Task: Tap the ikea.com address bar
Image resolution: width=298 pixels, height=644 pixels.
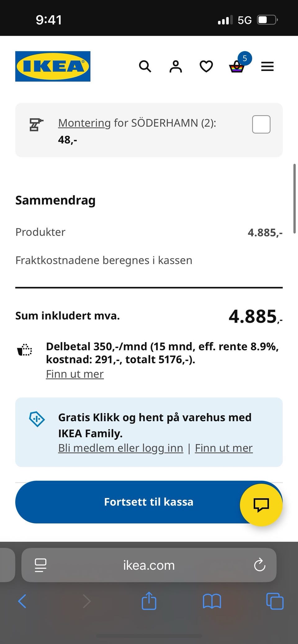Action: coord(149,565)
